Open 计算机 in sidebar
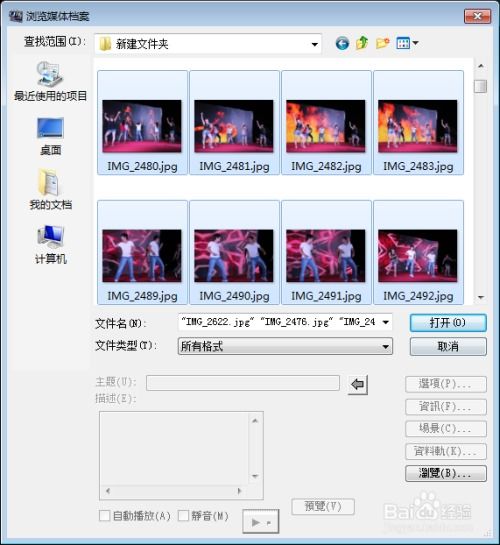 point(50,245)
